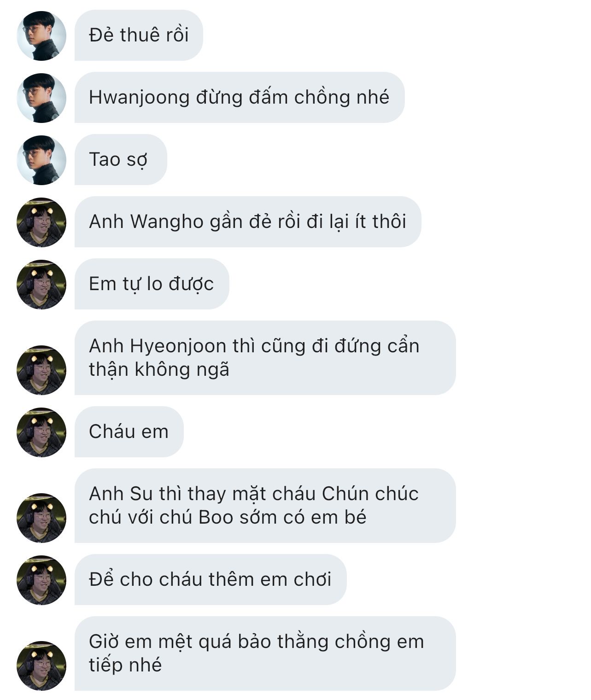This screenshot has height=700, width=591.
Task: Tap avatar next to "Để cho cháu thêm em chơi"
Action: click(x=41, y=580)
